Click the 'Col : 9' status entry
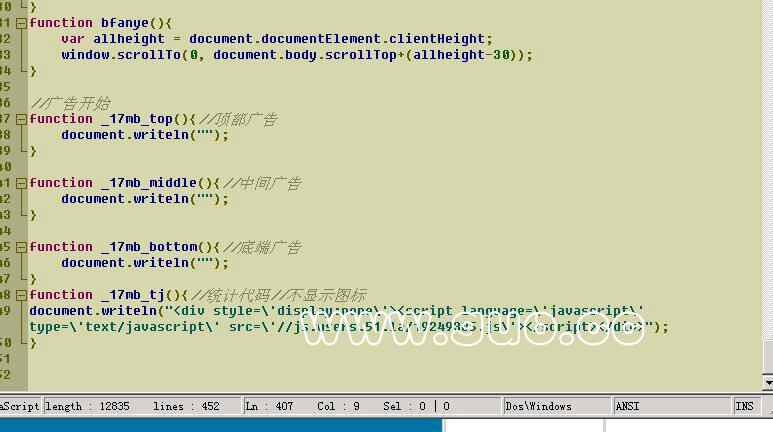The image size is (773, 432). (338, 406)
